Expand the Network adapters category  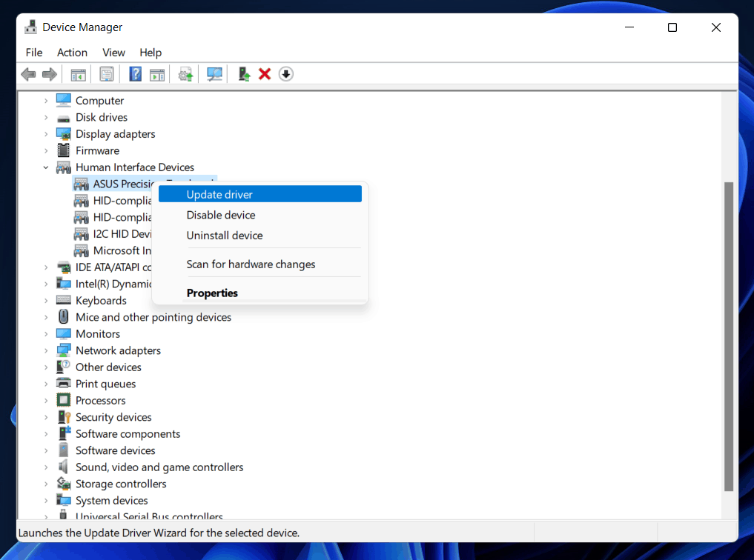pos(46,350)
